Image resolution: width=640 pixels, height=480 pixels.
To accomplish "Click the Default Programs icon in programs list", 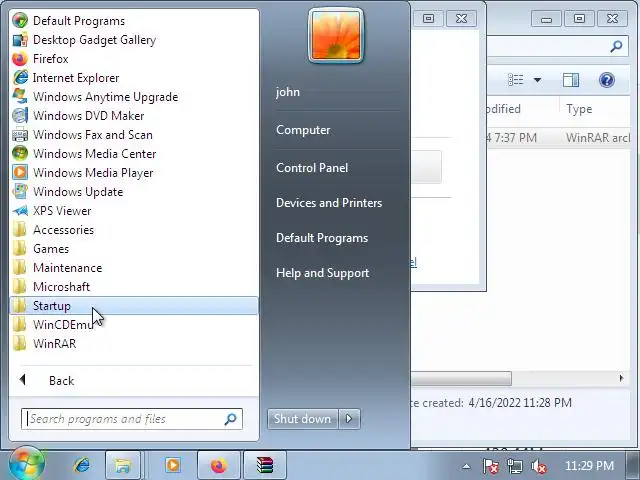I will click(20, 20).
